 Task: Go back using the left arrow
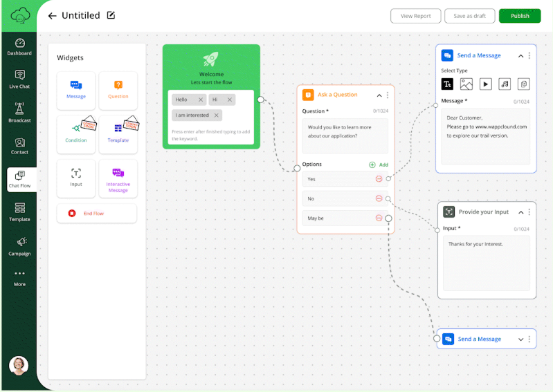(52, 16)
